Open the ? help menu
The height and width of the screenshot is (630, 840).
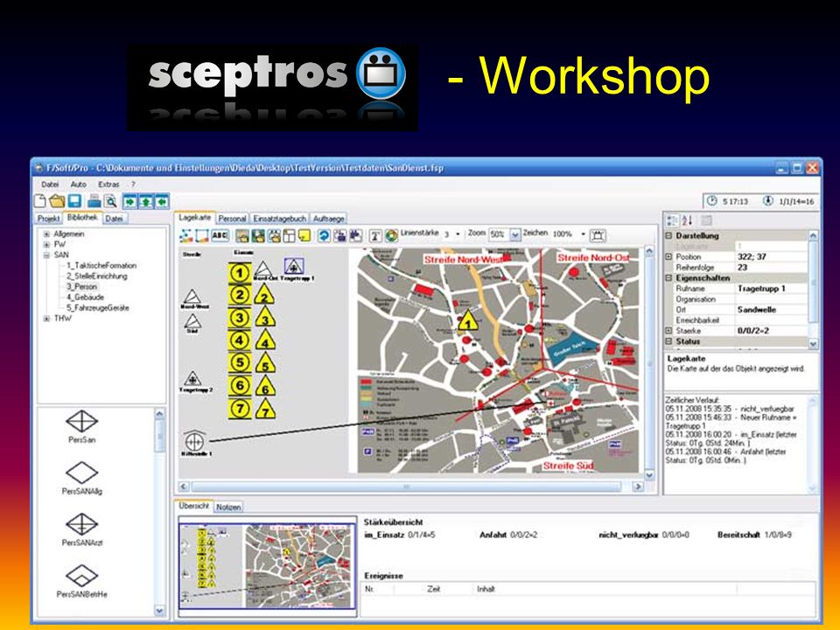[133, 185]
